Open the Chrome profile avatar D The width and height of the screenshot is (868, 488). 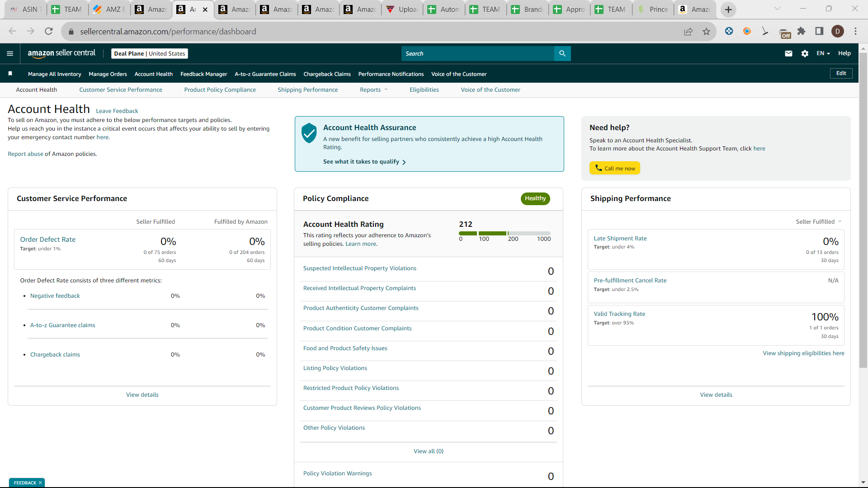pyautogui.click(x=838, y=31)
